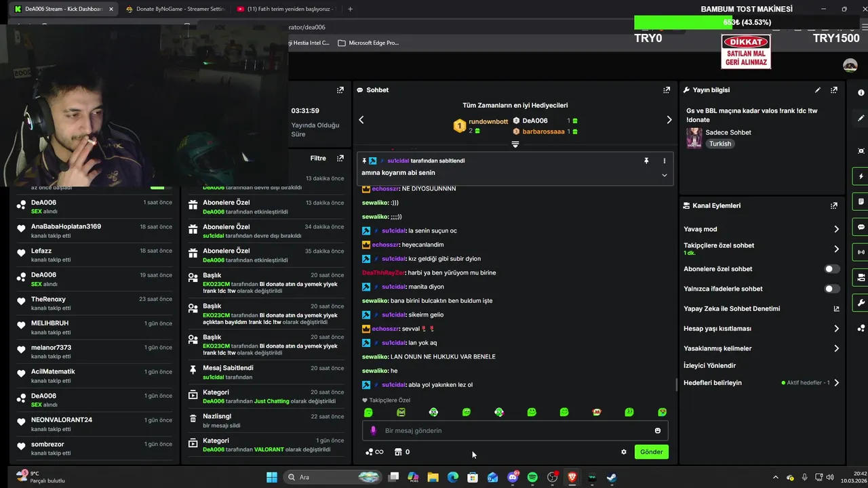Open pinned message three-dot options
This screenshot has width=868, height=488.
(x=664, y=161)
